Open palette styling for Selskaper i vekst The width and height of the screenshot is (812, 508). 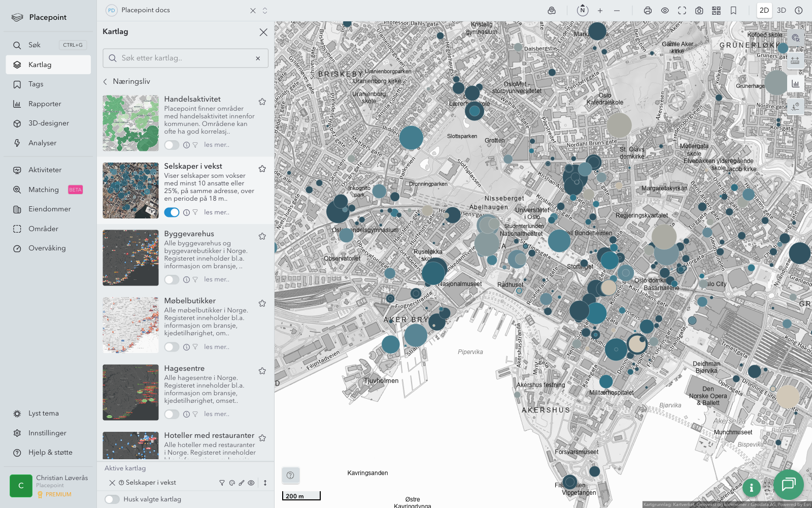[232, 483]
